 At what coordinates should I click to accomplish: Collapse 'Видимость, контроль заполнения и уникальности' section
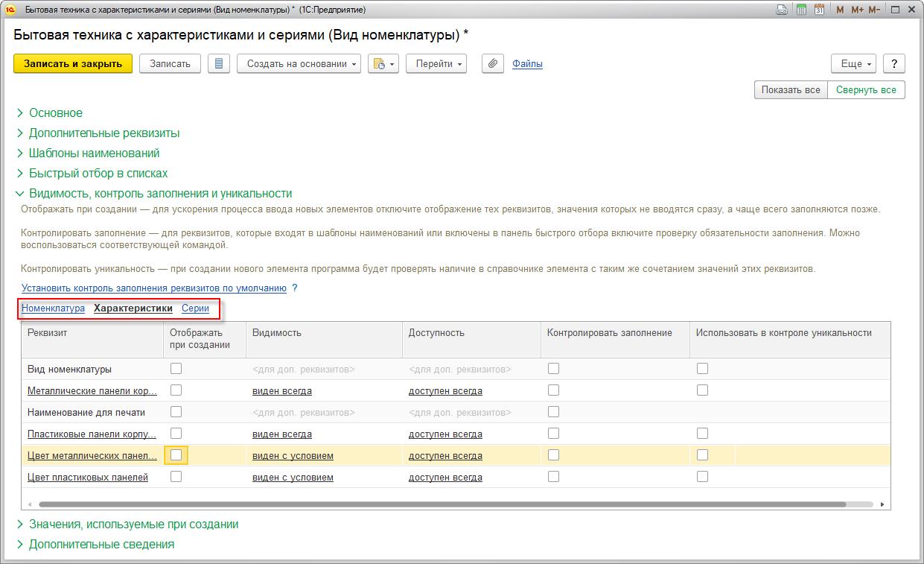pos(160,194)
